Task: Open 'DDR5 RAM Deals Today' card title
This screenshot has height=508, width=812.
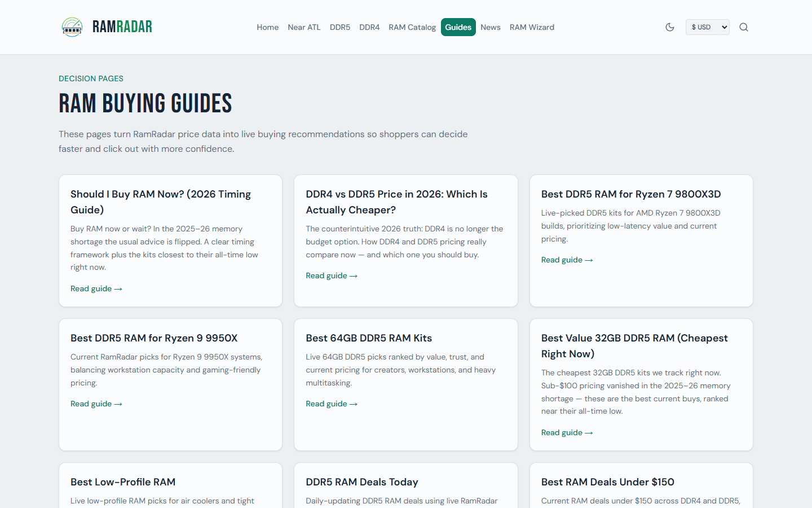Action: point(362,482)
